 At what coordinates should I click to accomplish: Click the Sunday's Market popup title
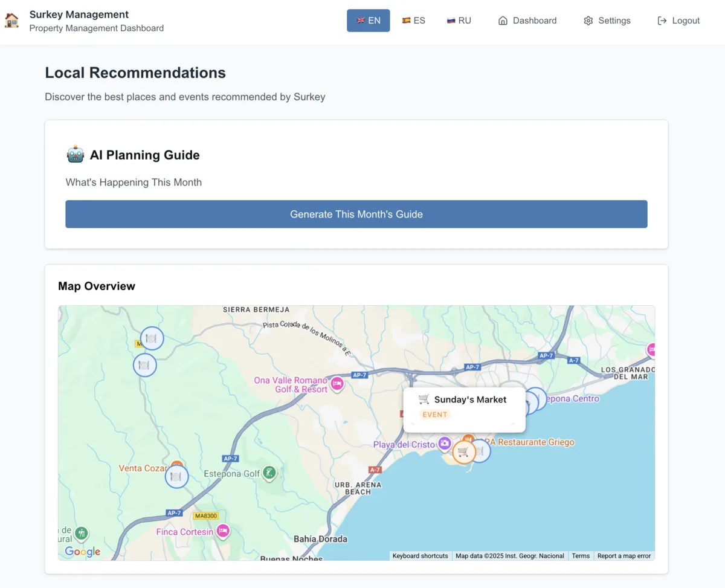[470, 399]
